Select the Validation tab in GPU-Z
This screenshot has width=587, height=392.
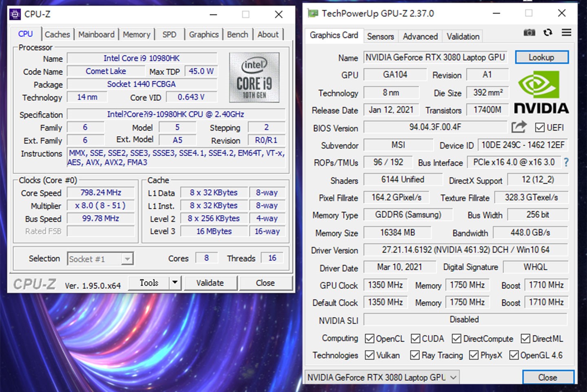pos(463,37)
